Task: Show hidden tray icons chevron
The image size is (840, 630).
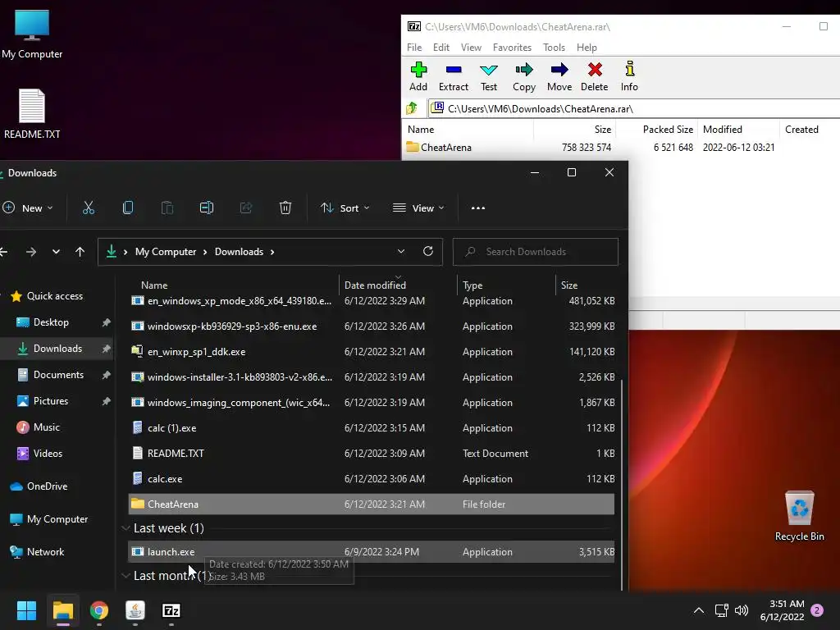Action: pyautogui.click(x=699, y=610)
